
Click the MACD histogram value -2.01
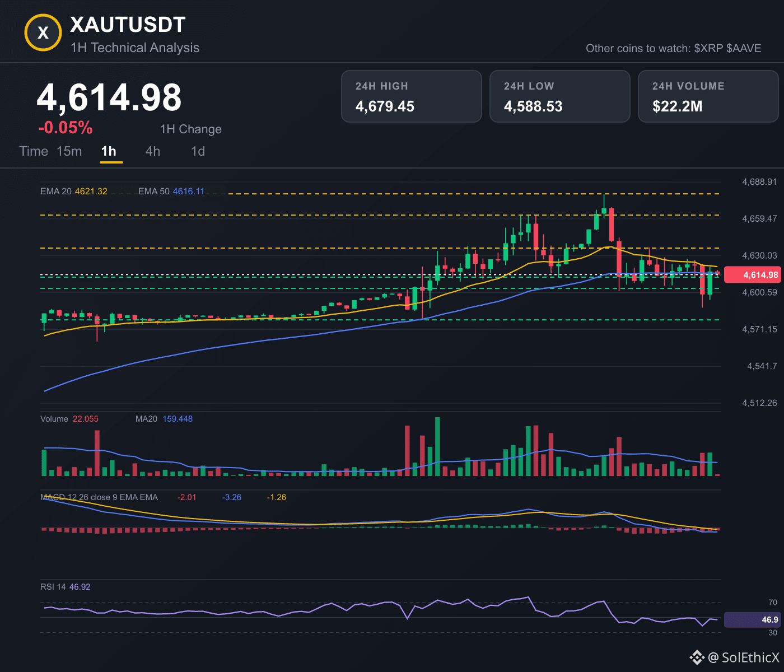click(x=187, y=497)
